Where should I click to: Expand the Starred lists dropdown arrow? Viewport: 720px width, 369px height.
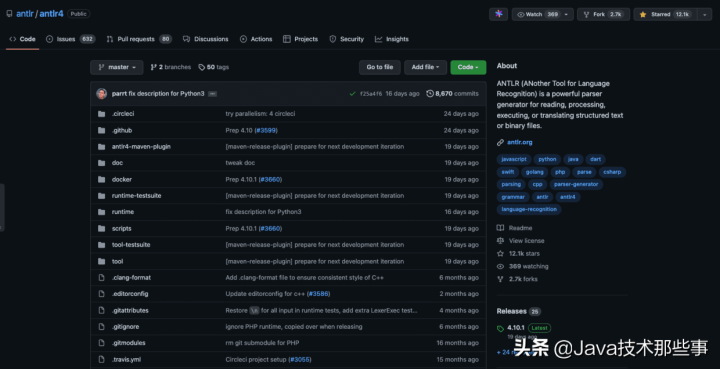[x=704, y=14]
